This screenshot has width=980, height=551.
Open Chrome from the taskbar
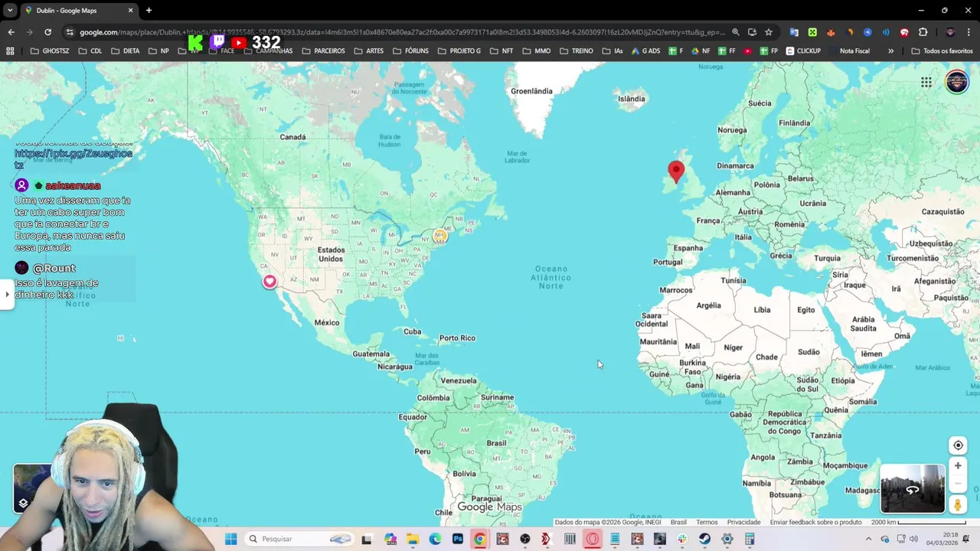point(479,539)
